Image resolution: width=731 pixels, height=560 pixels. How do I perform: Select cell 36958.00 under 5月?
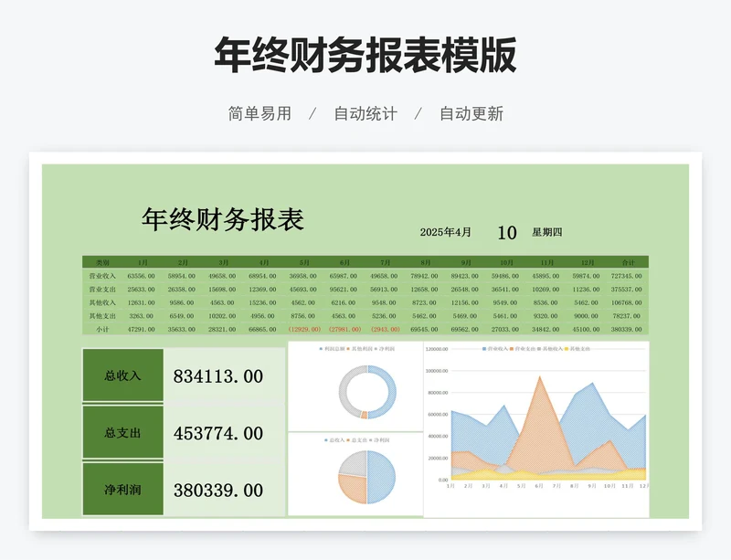[x=303, y=276]
